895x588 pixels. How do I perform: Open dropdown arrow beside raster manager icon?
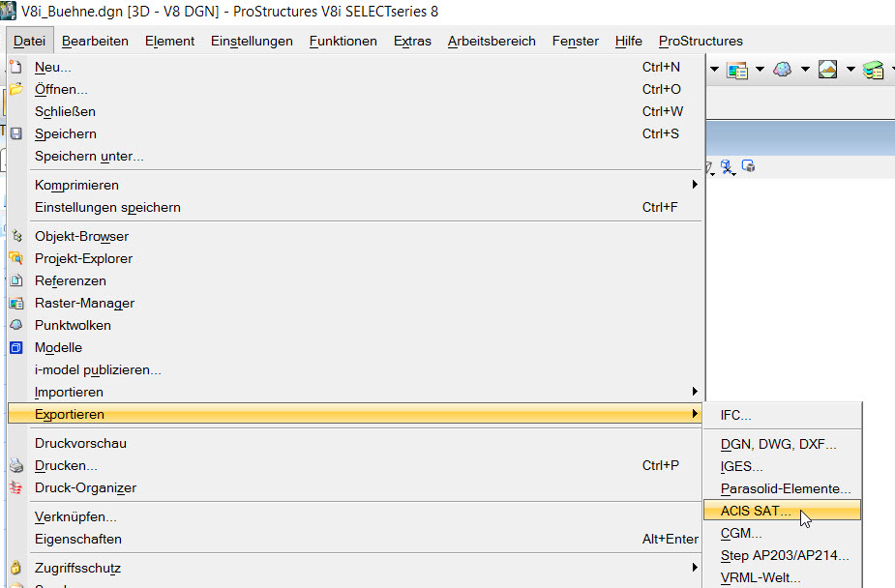click(x=760, y=70)
